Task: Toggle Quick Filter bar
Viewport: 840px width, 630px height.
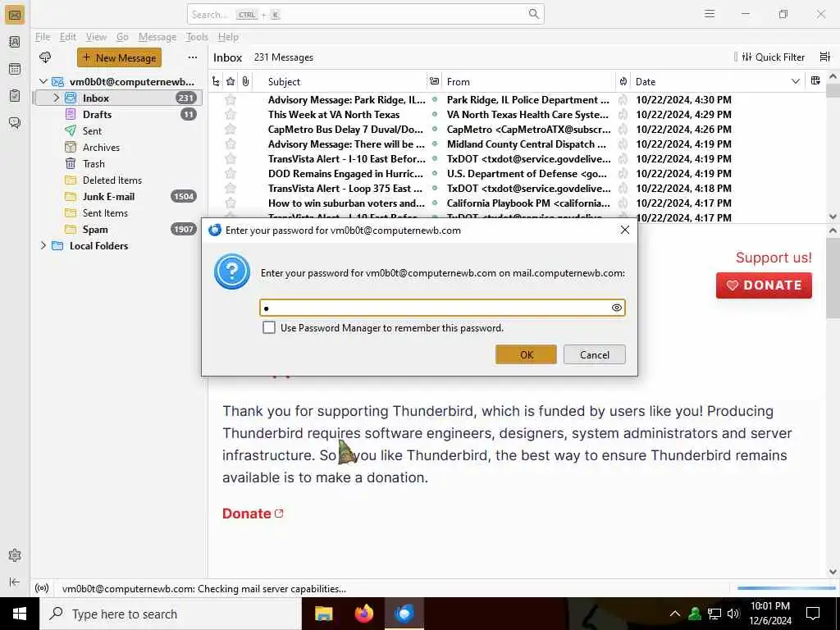Action: pos(773,57)
